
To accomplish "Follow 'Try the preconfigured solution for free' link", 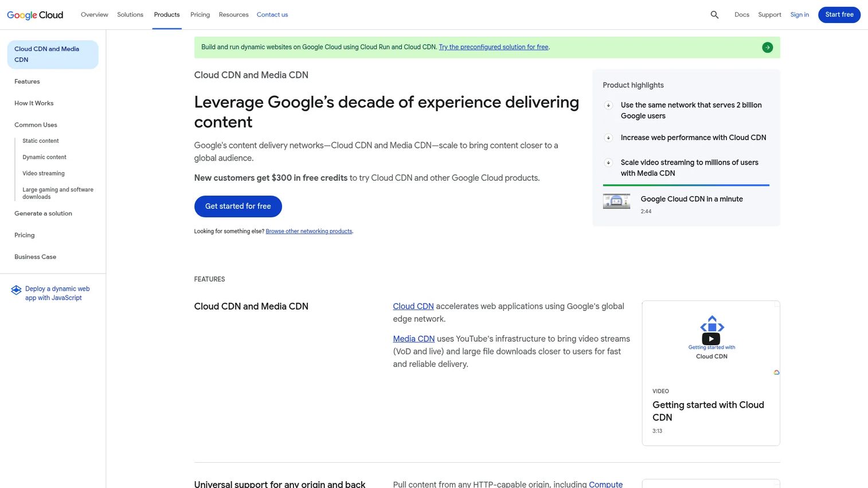I will pos(494,47).
